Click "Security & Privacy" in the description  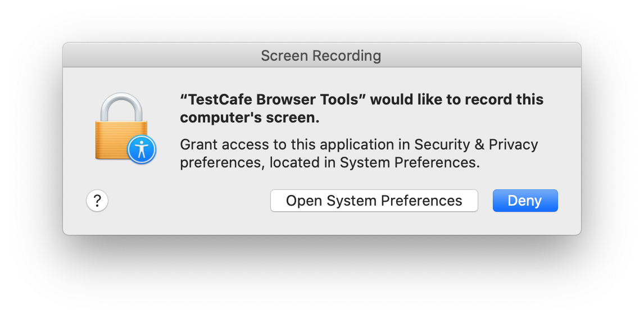click(476, 144)
